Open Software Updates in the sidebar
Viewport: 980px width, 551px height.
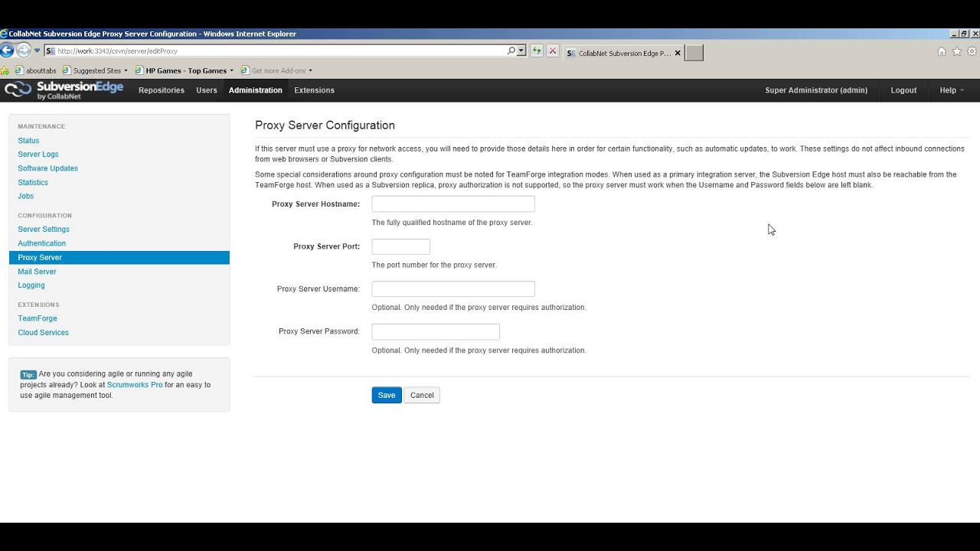tap(47, 168)
